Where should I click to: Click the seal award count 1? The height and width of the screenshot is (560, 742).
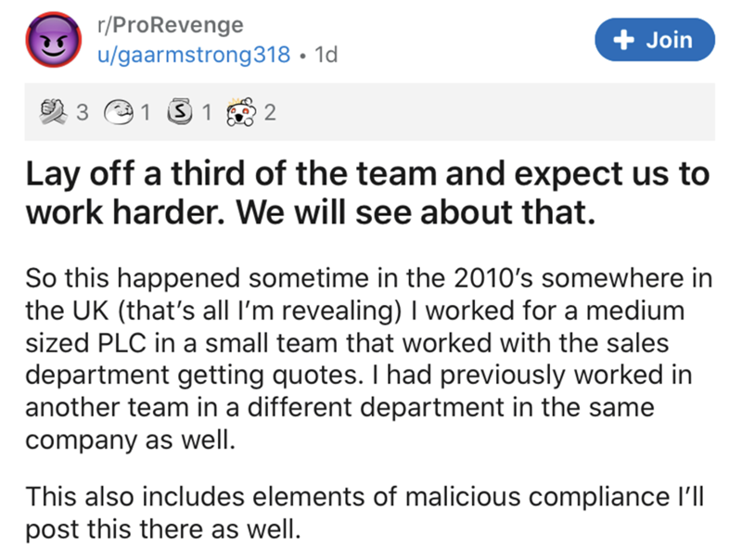[144, 115]
